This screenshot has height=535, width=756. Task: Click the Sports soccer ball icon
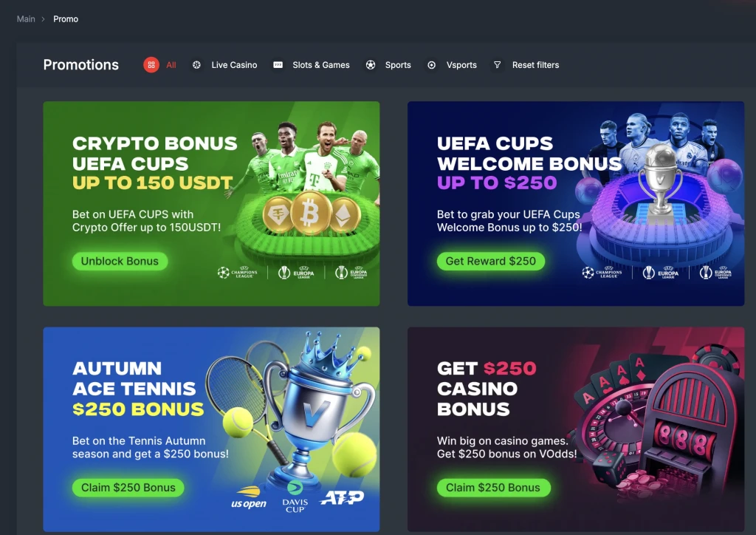[x=371, y=64]
